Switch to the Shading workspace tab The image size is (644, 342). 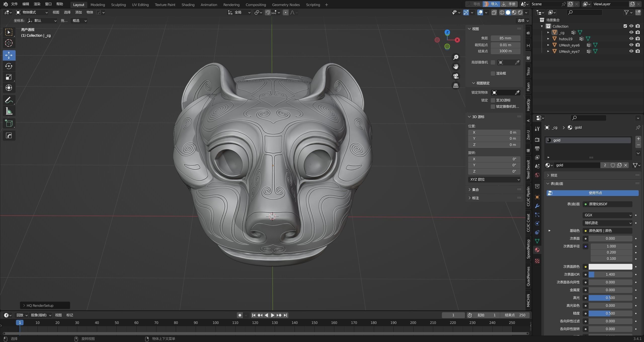(x=188, y=5)
